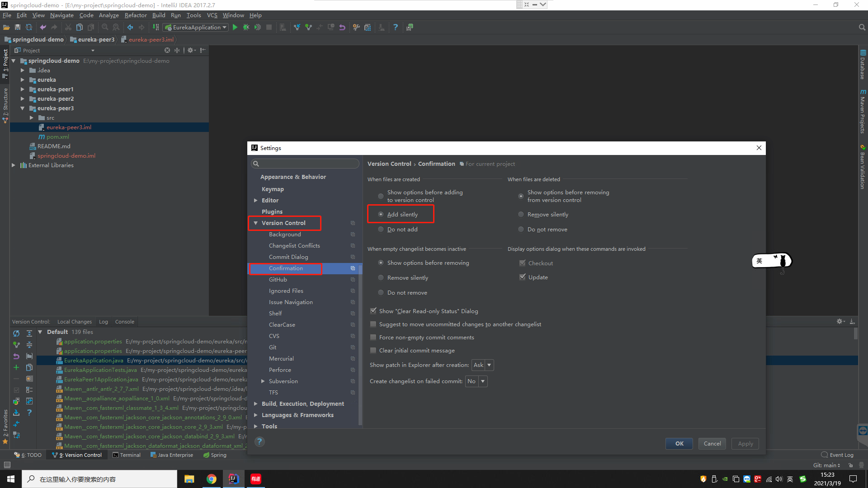Collapse the Default changelist node

[40, 332]
